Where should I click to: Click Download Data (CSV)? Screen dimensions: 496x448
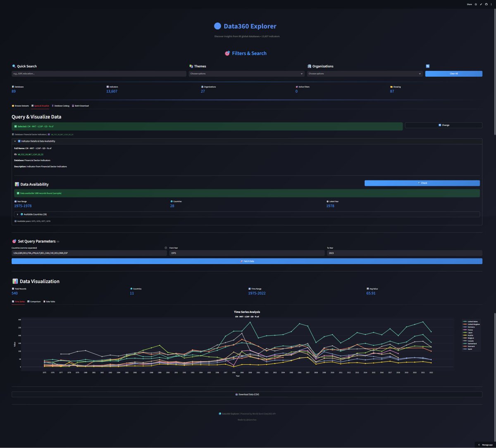click(x=247, y=394)
